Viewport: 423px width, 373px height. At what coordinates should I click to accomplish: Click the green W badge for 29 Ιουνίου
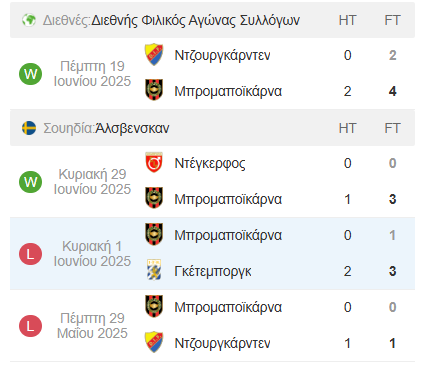coord(30,182)
